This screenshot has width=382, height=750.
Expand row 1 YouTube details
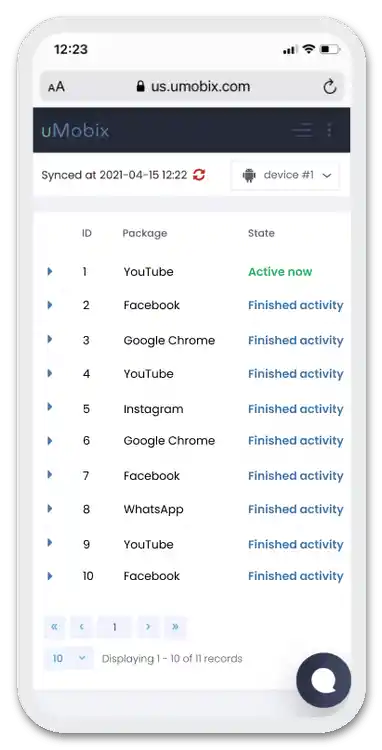[x=50, y=272]
